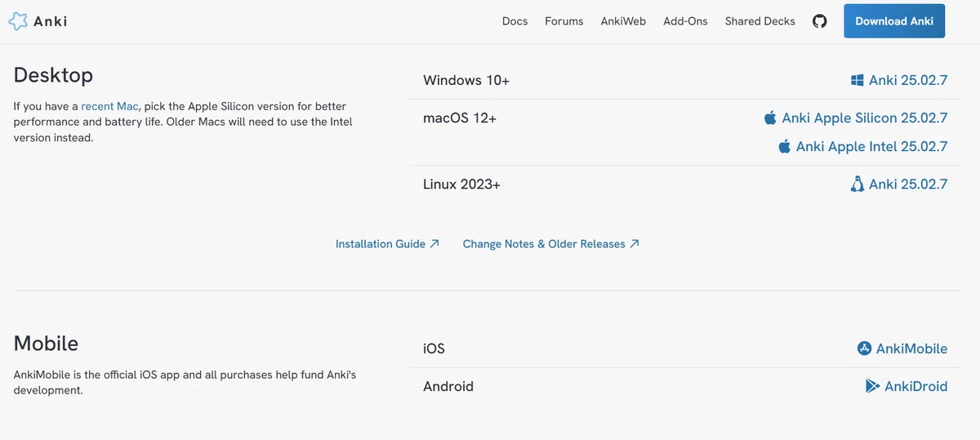Select the 'macOS 12+' label
Viewport: 980px width, 440px height.
coord(460,118)
